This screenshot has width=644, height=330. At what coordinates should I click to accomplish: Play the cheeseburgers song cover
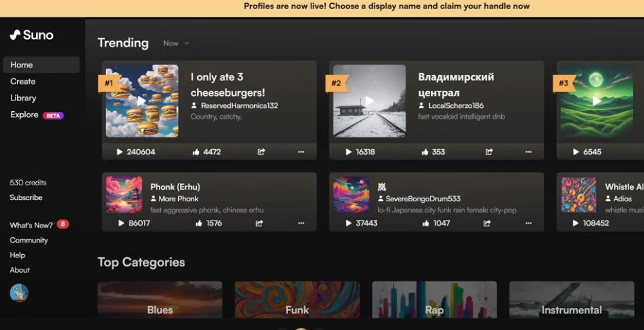(142, 100)
